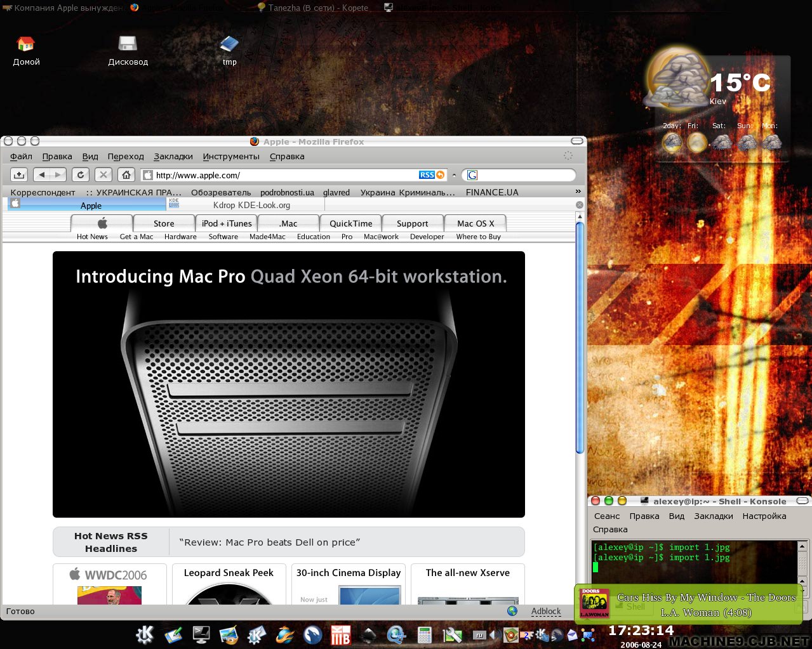Close the current Firefox tab
Screen dimensions: 812x649
[579, 205]
